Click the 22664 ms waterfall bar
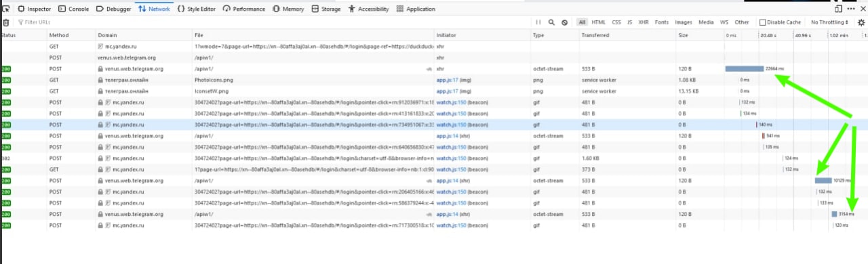The height and width of the screenshot is (264, 868). pos(744,68)
